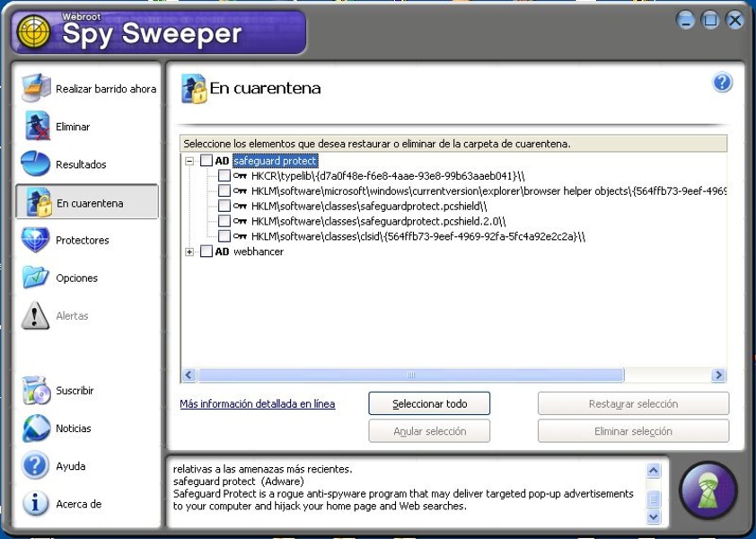Click the En cuarentena padlock icon in sidebar
756x539 pixels.
click(x=39, y=202)
